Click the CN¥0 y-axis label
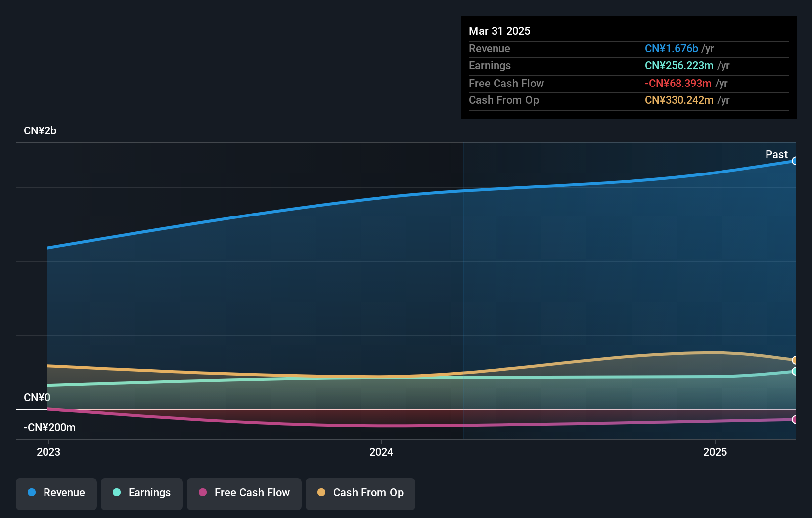Image resolution: width=812 pixels, height=518 pixels. tap(37, 398)
